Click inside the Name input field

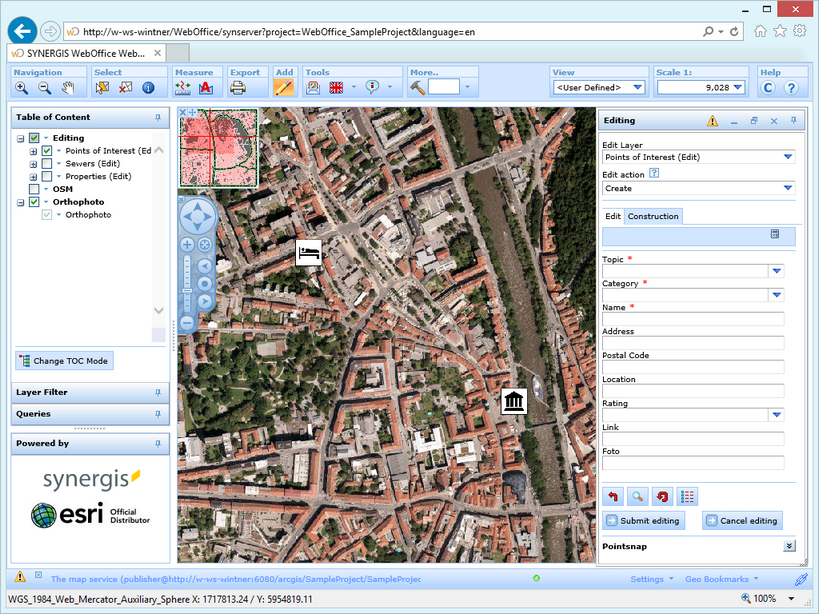point(692,319)
